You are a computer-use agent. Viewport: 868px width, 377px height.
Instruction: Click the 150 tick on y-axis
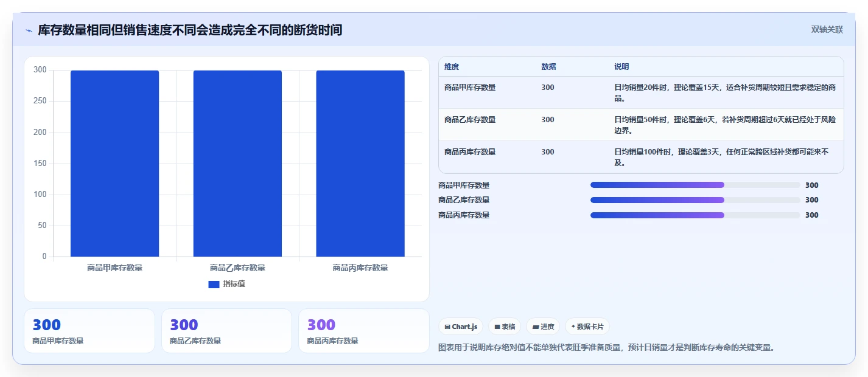coord(40,164)
